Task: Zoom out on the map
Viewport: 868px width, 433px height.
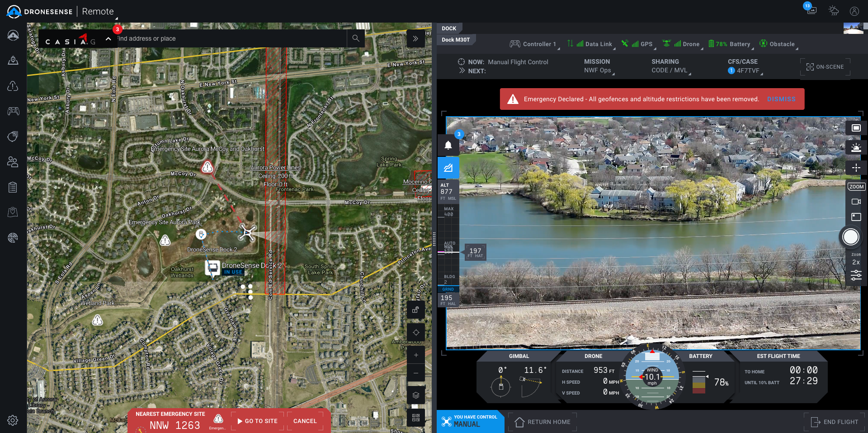Action: (416, 373)
